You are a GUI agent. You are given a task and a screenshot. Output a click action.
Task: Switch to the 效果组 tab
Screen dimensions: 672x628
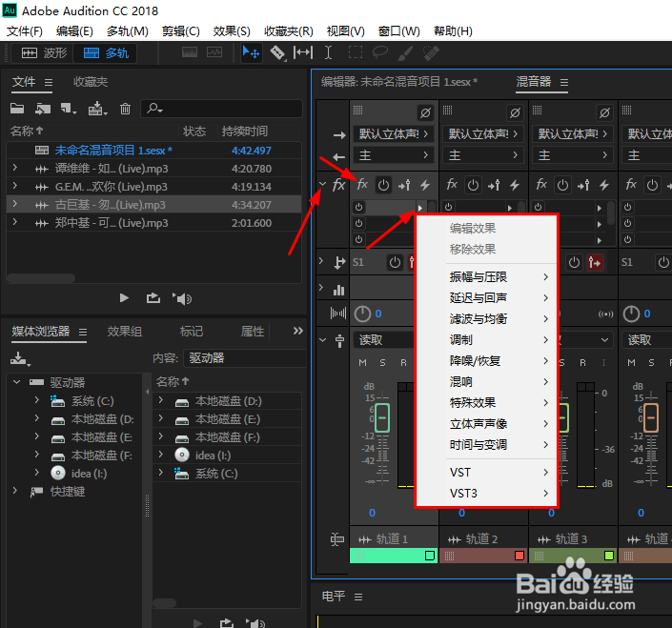(x=125, y=331)
